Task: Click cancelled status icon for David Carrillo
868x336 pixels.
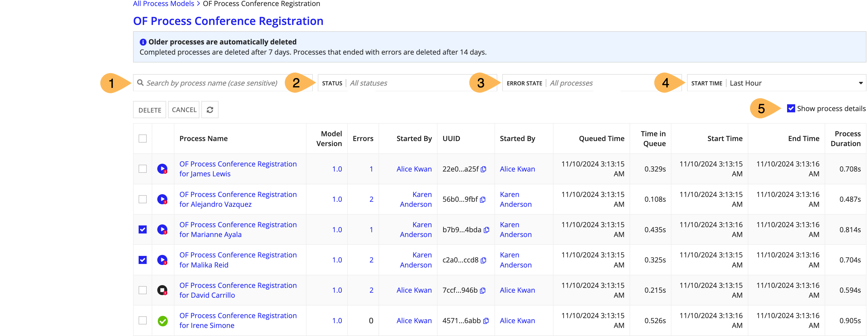Action: point(162,290)
